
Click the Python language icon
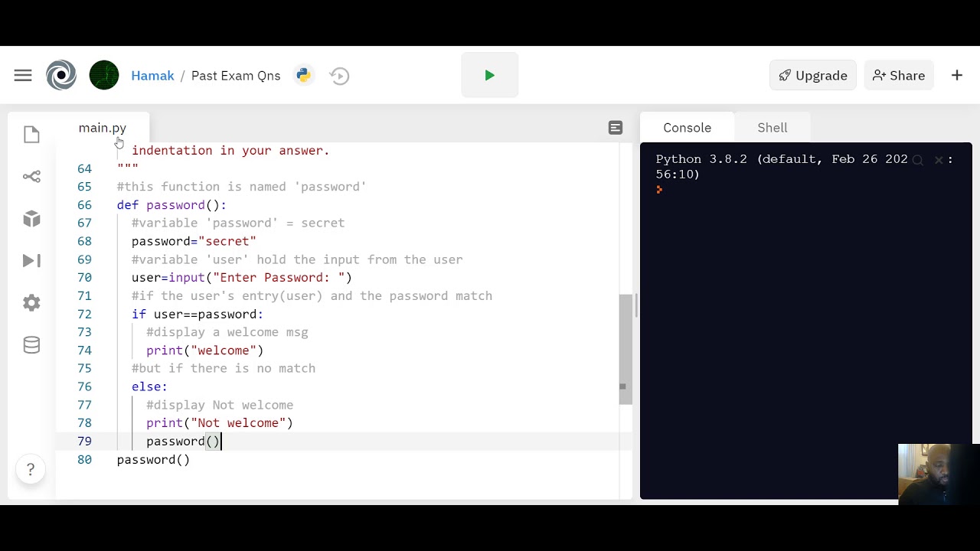point(304,75)
